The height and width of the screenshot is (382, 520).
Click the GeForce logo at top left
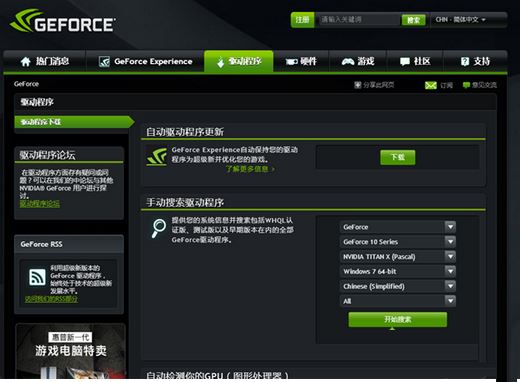63,21
